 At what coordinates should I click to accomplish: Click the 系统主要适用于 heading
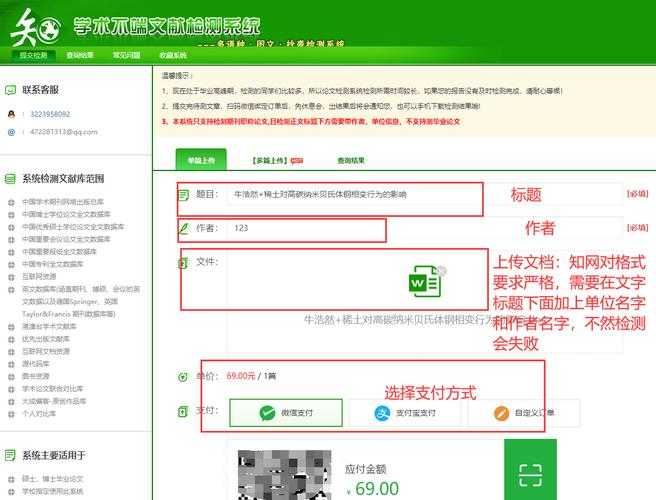54,455
